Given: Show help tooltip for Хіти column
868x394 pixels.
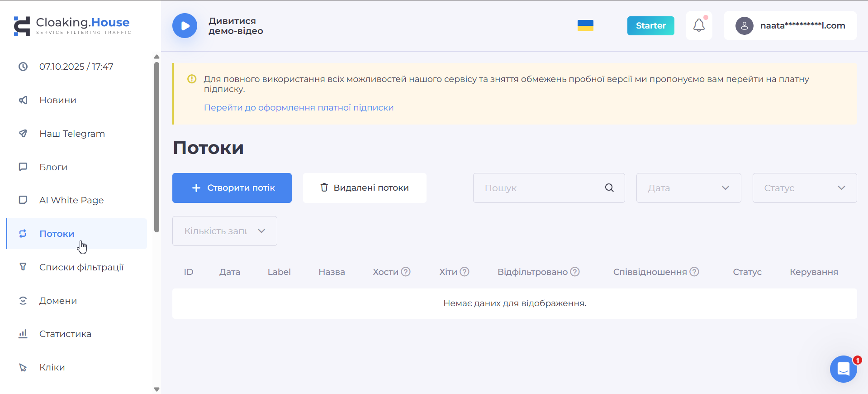Looking at the screenshot, I should [x=465, y=272].
